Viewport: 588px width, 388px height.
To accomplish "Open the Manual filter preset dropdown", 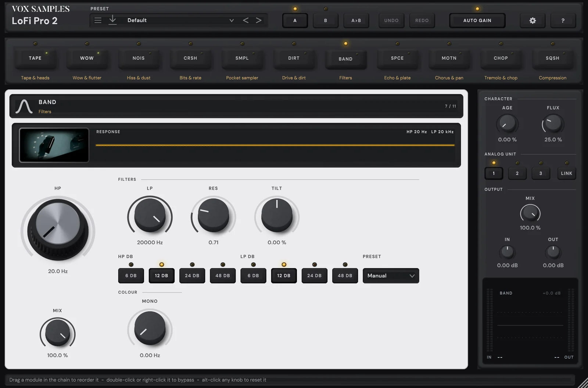I will click(391, 276).
